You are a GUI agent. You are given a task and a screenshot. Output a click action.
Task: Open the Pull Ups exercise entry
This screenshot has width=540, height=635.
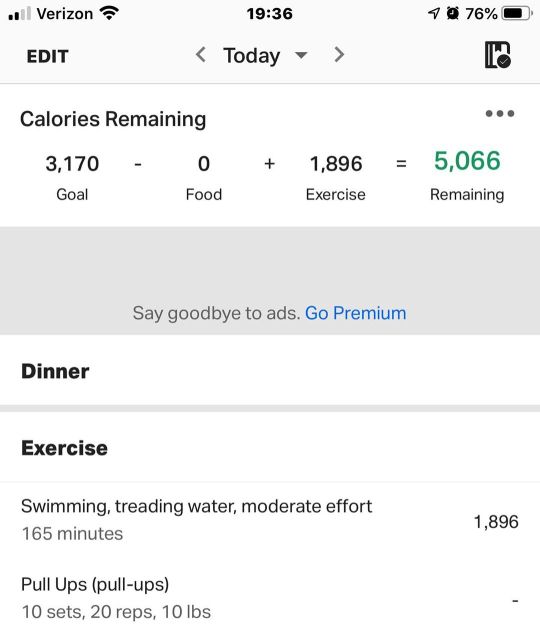270,597
